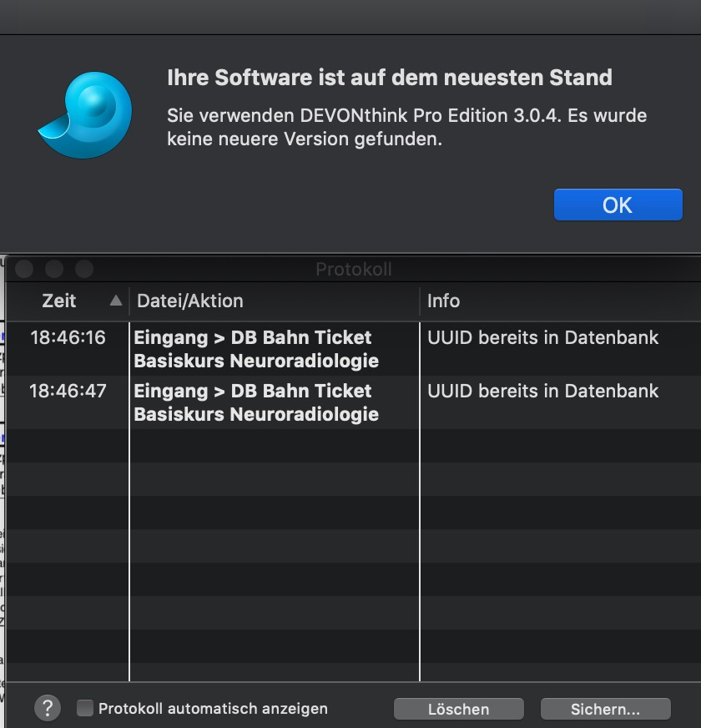This screenshot has height=728, width=701.
Task: Open help with the question mark button
Action: [x=48, y=708]
